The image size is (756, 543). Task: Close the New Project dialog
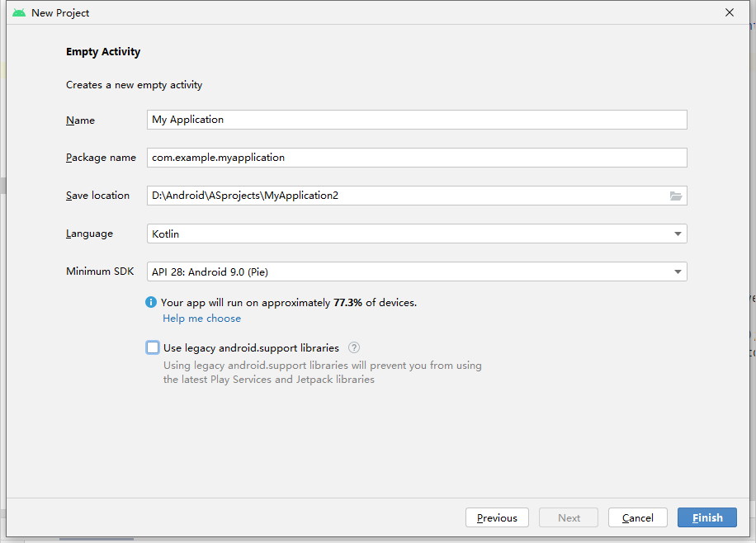tap(730, 12)
